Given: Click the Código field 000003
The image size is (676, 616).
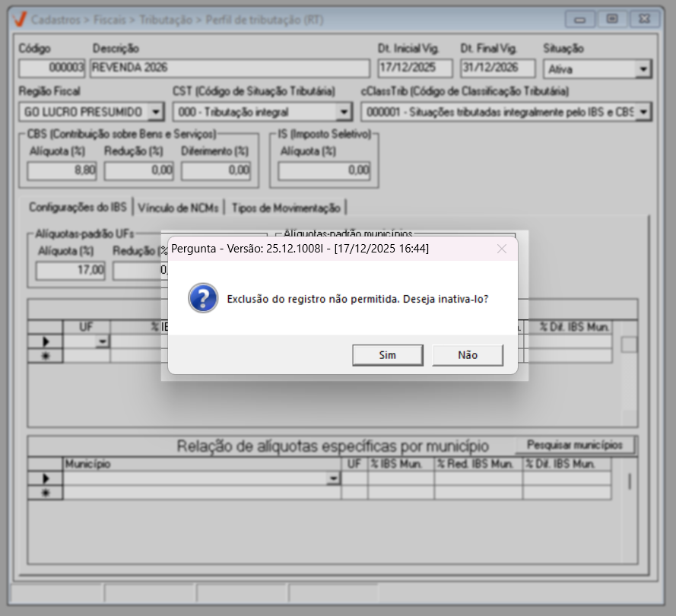Looking at the screenshot, I should point(52,68).
